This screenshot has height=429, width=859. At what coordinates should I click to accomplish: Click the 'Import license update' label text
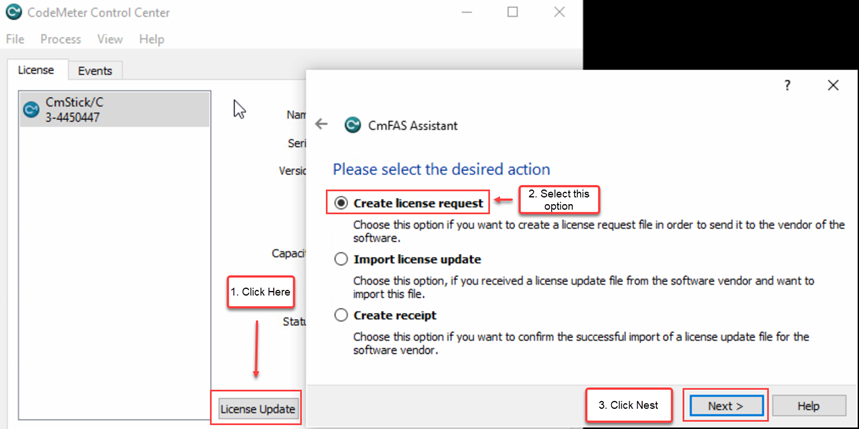417,259
